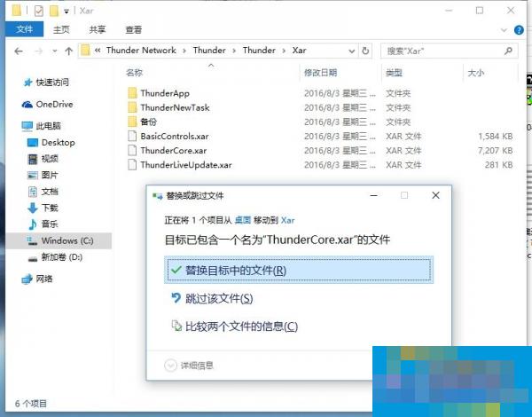This screenshot has height=417, width=532.
Task: Select the ThunderApp folder
Action: coord(165,93)
